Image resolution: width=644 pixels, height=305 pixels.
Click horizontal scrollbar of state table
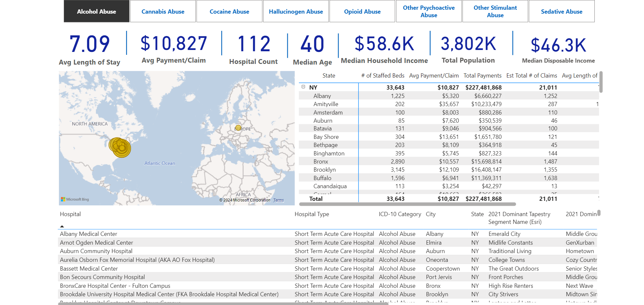[x=407, y=204]
